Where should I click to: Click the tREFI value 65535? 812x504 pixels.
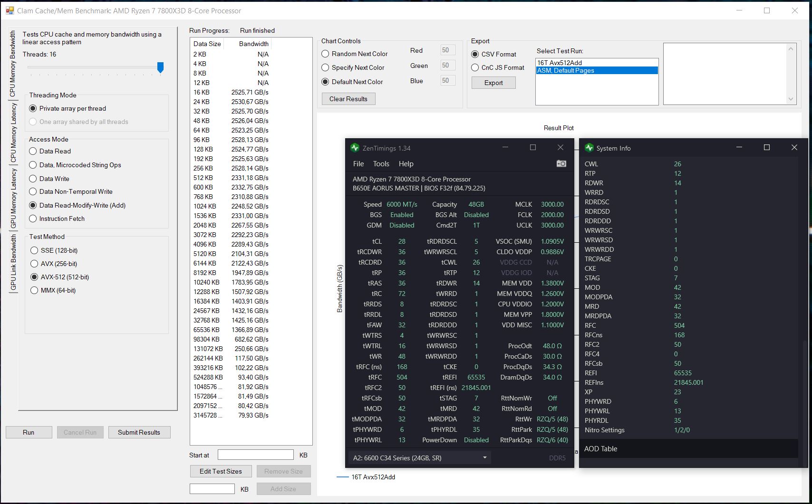pos(476,377)
